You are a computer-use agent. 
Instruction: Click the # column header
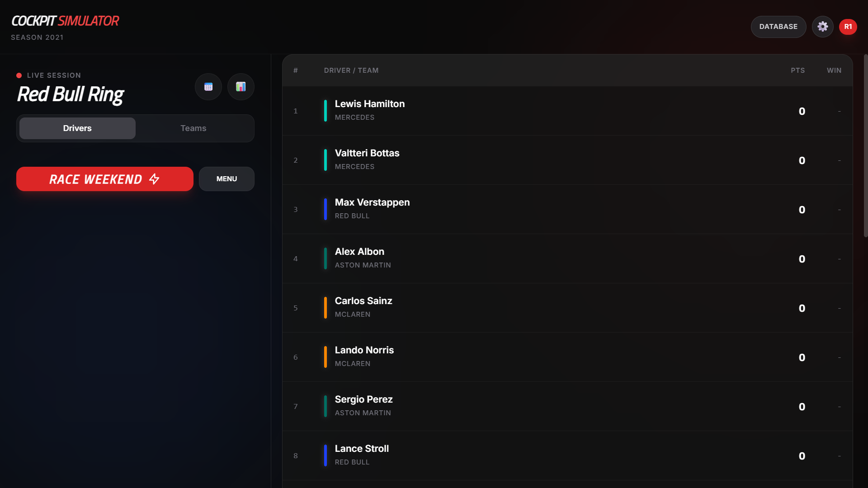coord(296,70)
